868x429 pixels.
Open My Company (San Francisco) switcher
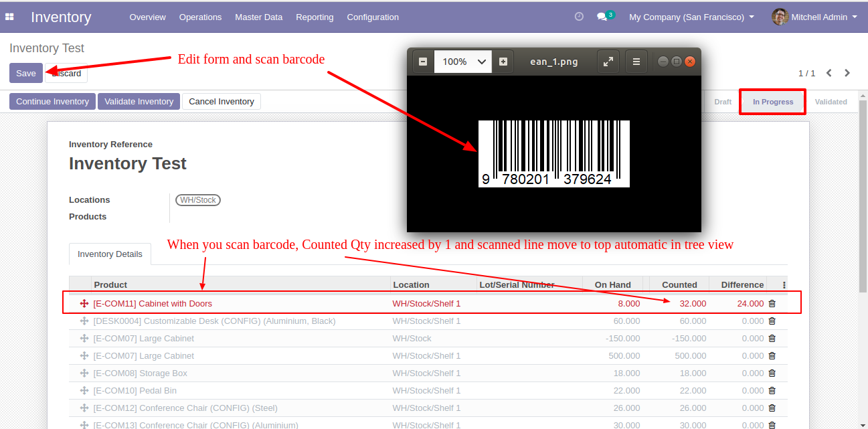point(691,17)
